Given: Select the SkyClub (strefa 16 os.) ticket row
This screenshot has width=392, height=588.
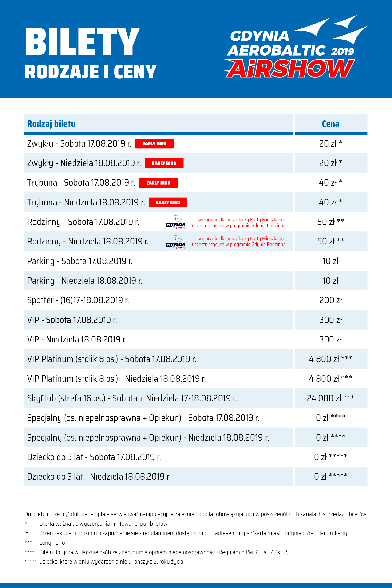Looking at the screenshot, I should pos(132,398).
